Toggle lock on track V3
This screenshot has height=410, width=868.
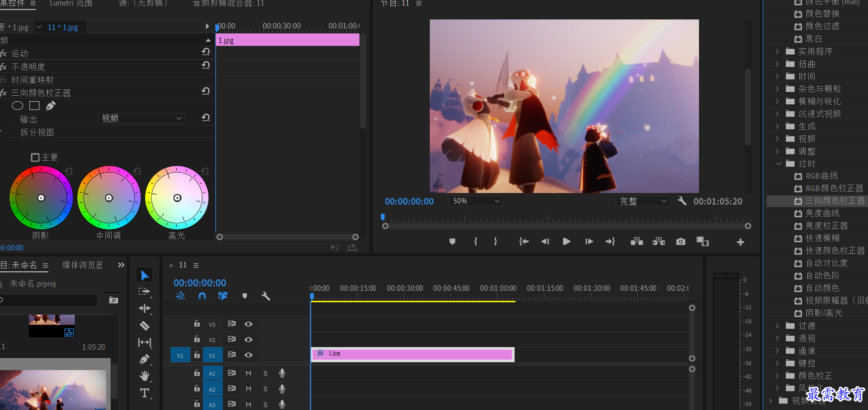coord(197,324)
